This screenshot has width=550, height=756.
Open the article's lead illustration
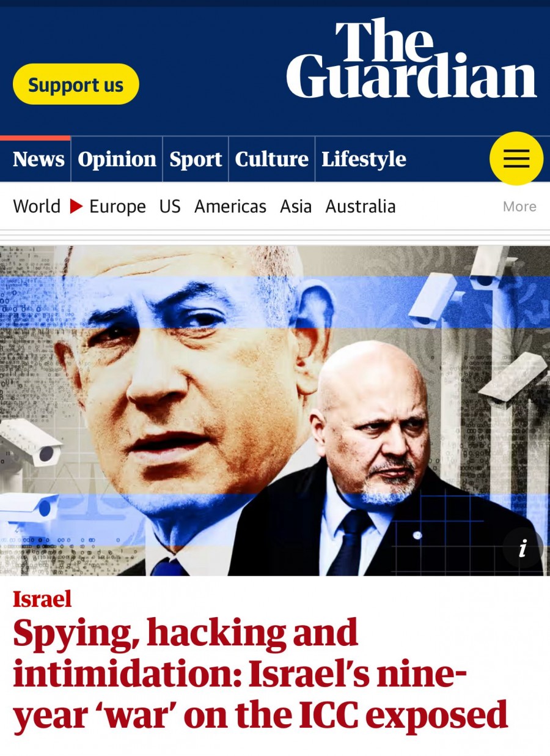275,410
